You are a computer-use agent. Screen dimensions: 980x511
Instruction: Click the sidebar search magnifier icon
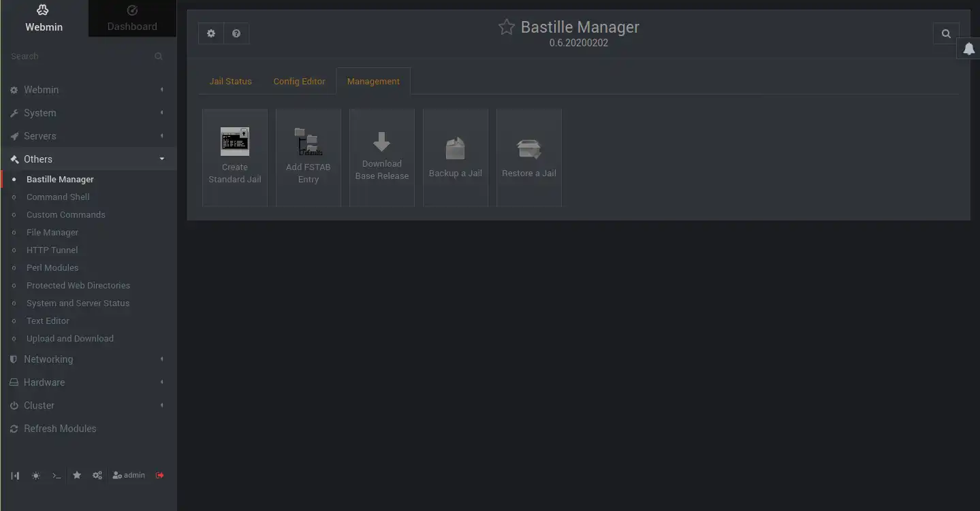(159, 56)
